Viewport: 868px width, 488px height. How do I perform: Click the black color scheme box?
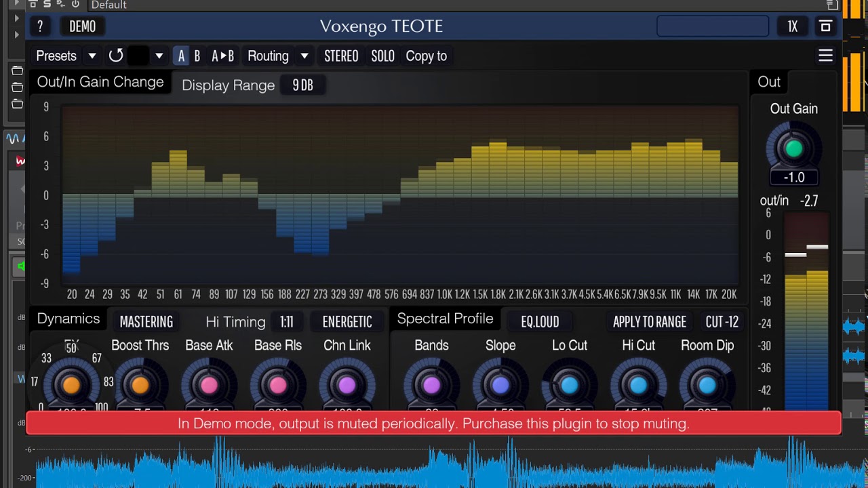click(x=138, y=56)
